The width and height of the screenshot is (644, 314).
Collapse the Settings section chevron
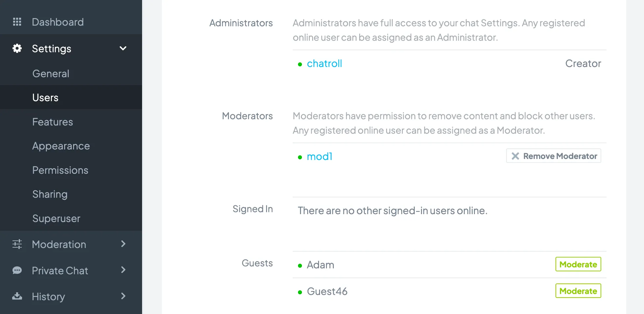tap(123, 48)
